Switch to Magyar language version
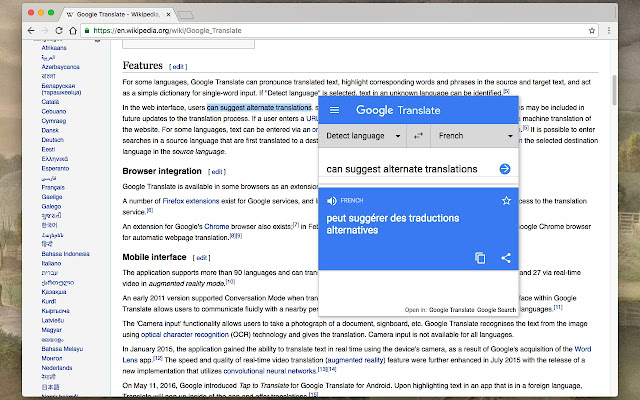Image resolution: width=640 pixels, height=400 pixels. click(51, 330)
